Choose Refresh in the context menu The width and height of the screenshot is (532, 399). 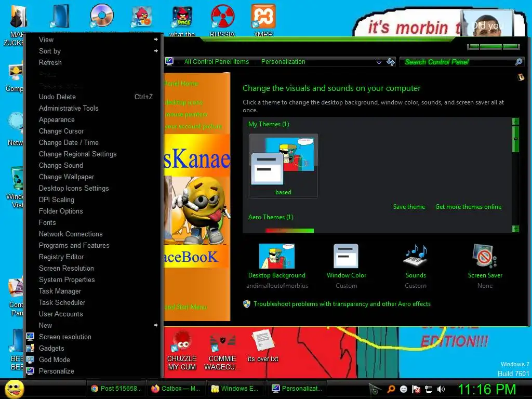94,62
